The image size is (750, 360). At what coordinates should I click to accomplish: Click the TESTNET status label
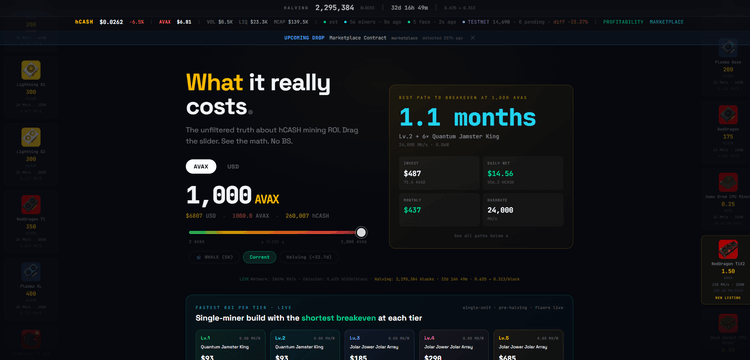coord(478,22)
